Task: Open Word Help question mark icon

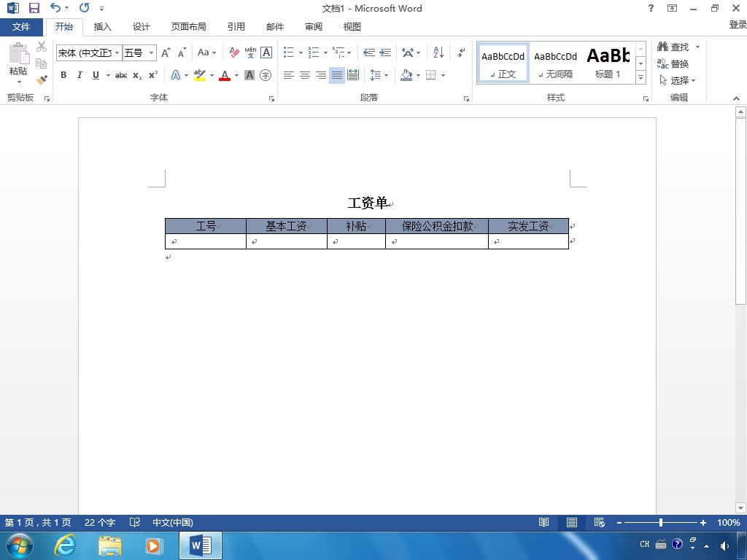Action: [651, 8]
